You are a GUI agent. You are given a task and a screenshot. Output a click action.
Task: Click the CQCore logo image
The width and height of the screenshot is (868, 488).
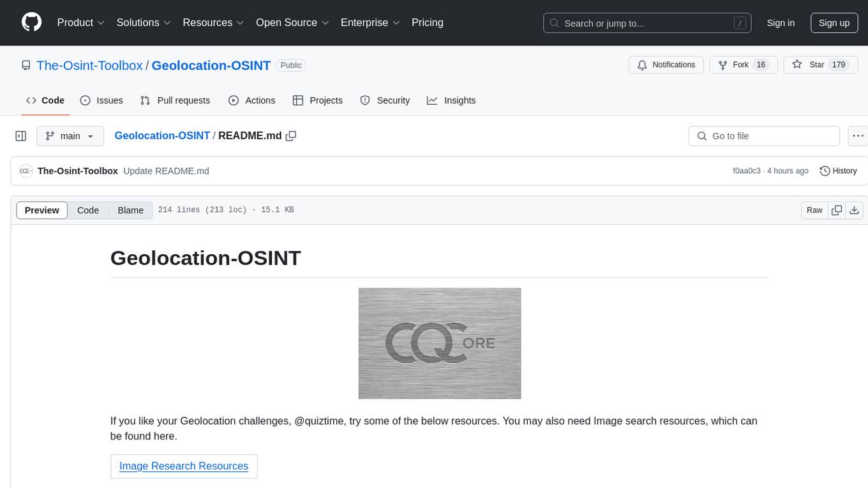[x=440, y=344]
